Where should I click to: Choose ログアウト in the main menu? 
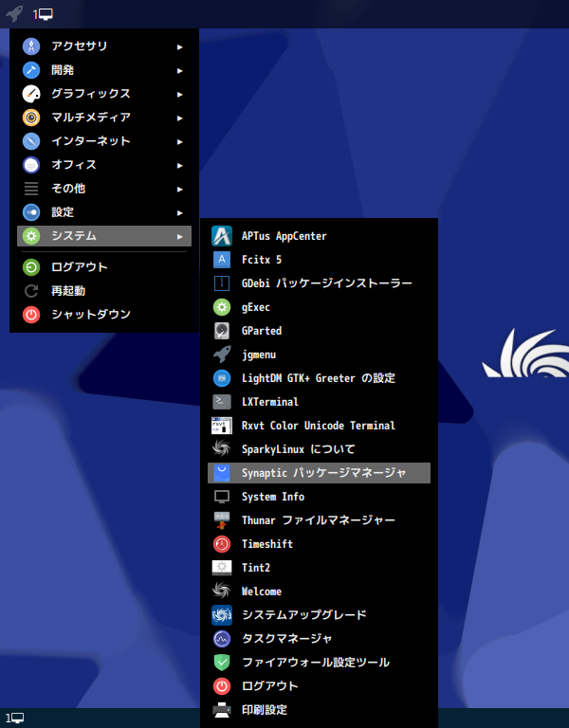[x=104, y=267]
